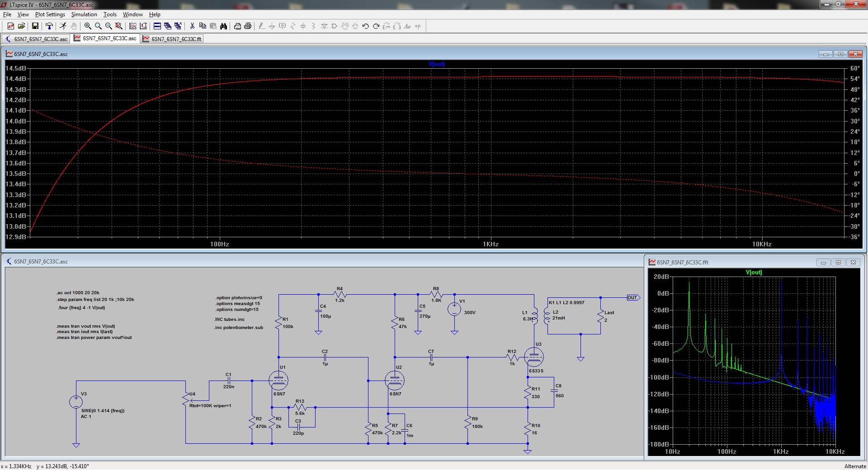Open the Window menu
This screenshot has height=470, width=868.
pos(133,14)
